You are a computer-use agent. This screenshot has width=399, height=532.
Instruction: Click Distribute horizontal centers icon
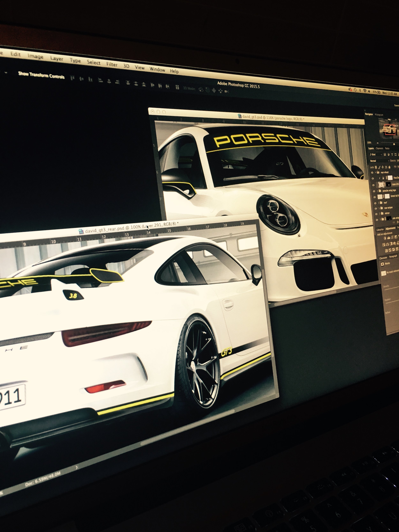(160, 86)
